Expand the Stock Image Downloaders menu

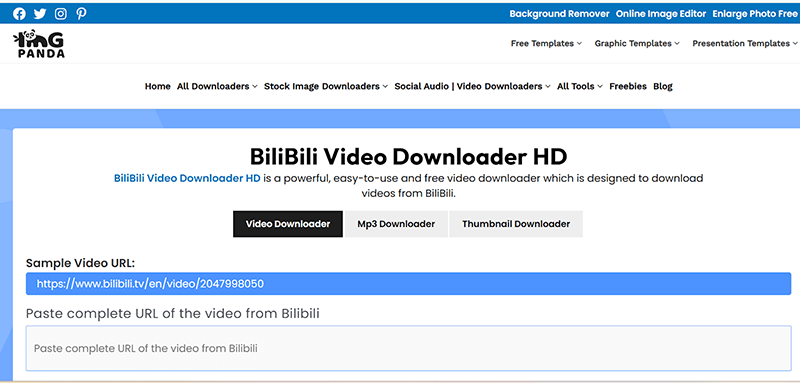(x=326, y=86)
